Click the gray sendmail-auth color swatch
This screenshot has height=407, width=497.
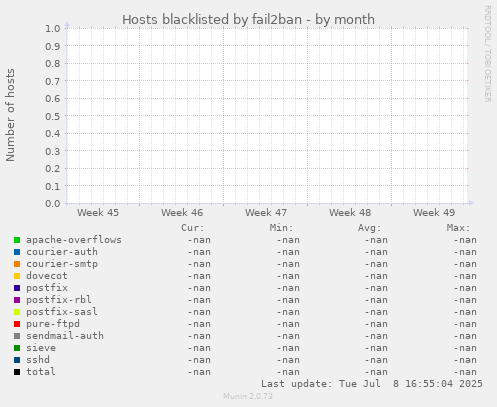click(x=17, y=336)
